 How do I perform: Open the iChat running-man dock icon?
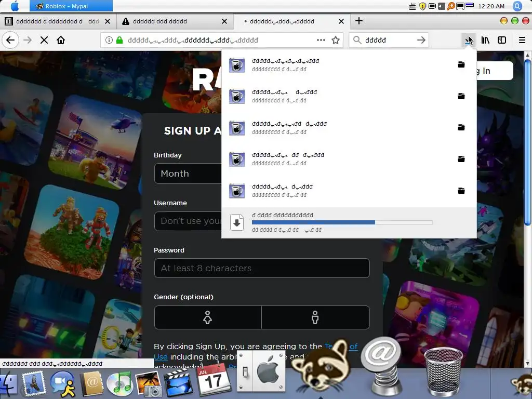coord(62,384)
